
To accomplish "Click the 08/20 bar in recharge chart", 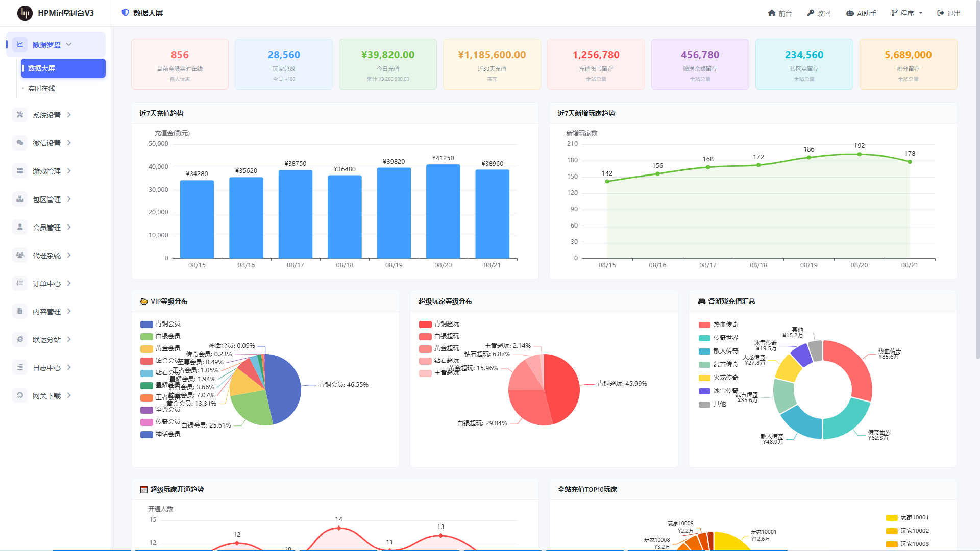I will (x=443, y=211).
